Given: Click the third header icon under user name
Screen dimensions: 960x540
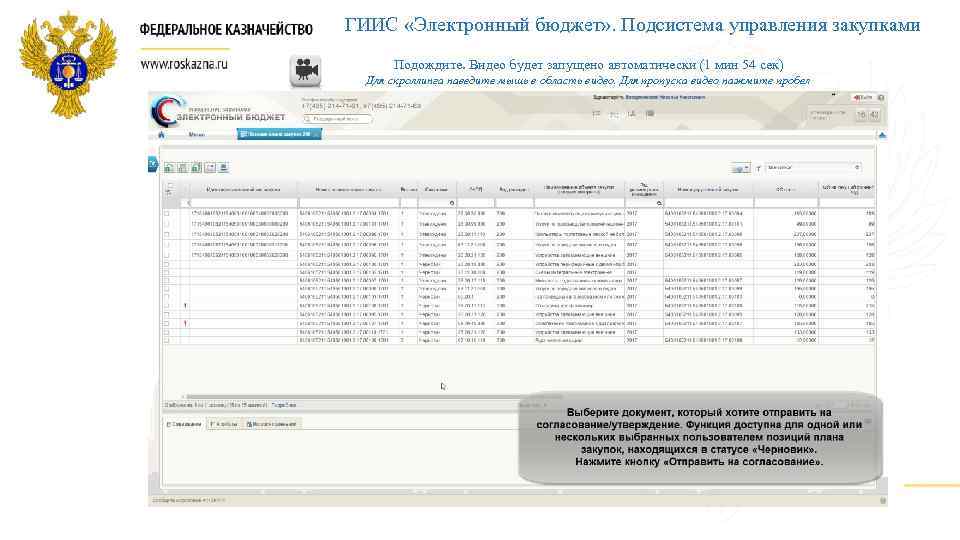Looking at the screenshot, I should [632, 113].
